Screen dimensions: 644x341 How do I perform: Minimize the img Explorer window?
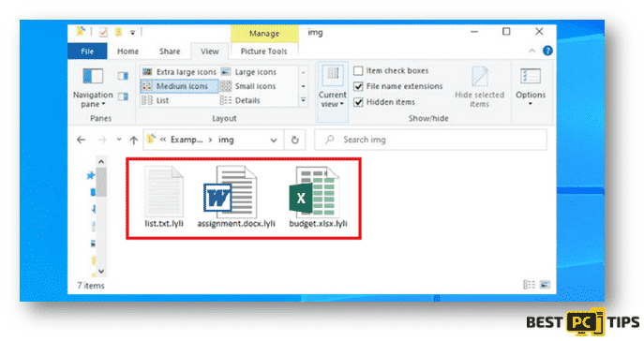point(474,32)
